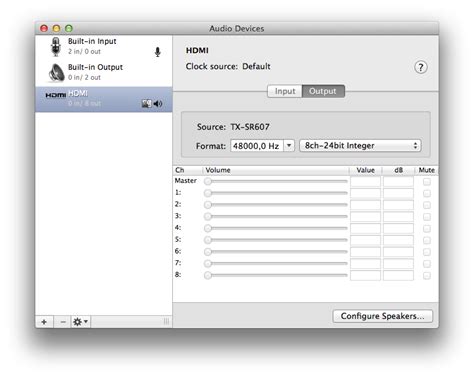Open the help question mark button

point(421,67)
